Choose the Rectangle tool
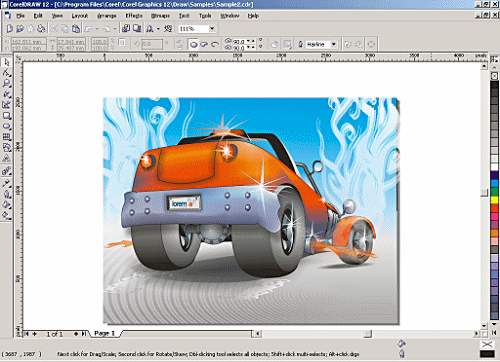The image size is (500, 362). [7, 116]
